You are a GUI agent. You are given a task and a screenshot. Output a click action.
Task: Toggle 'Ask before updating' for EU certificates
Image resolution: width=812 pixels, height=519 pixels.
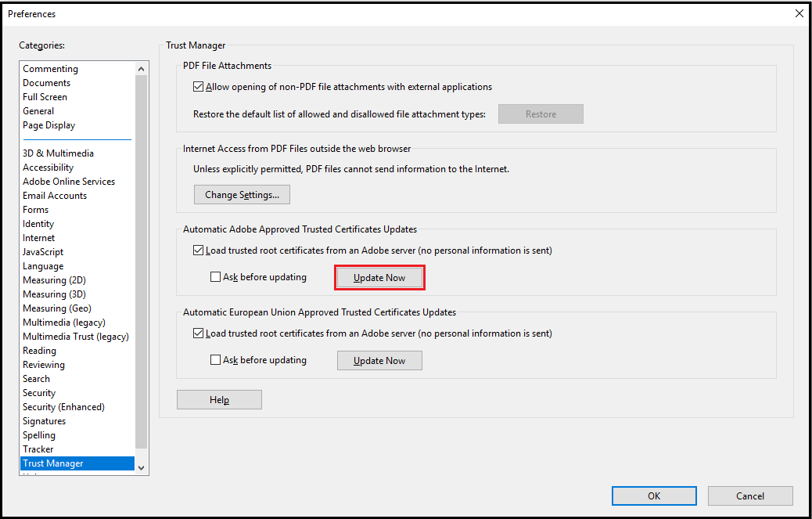click(x=216, y=359)
